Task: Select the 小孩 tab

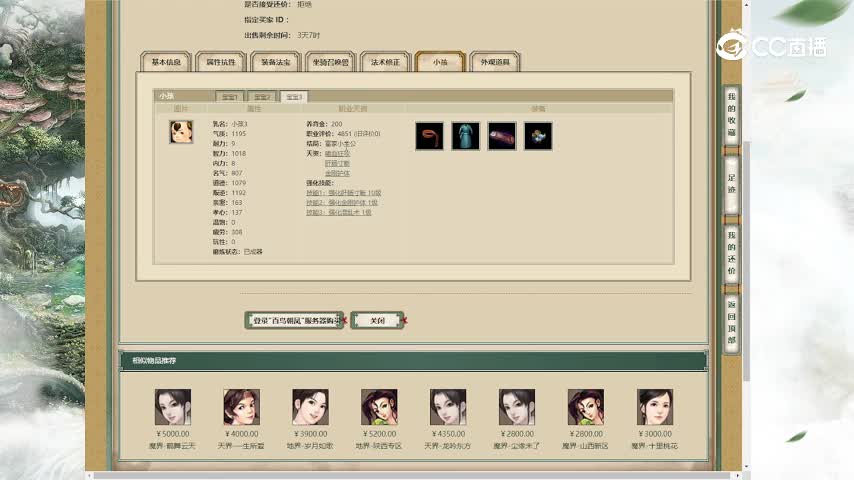Action: pyautogui.click(x=440, y=62)
